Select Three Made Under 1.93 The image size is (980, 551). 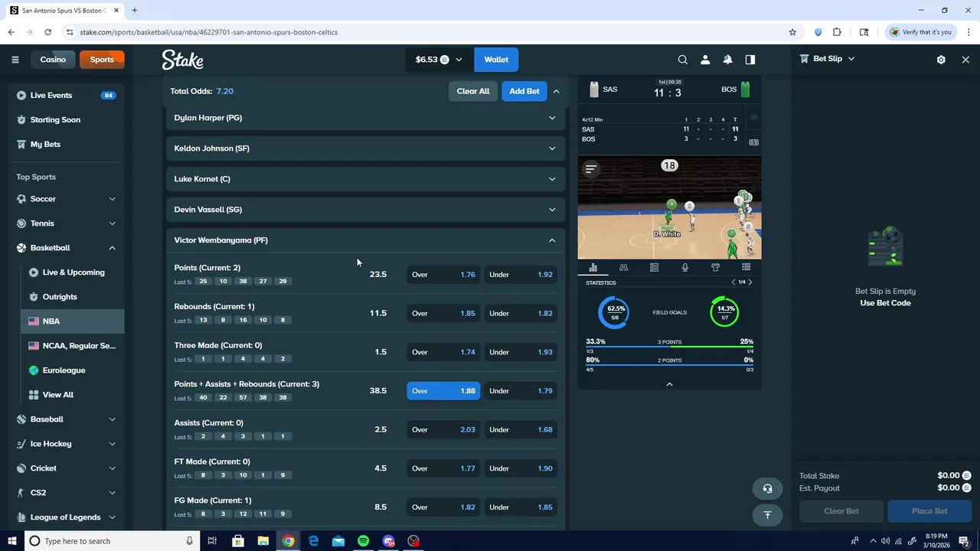coord(521,352)
